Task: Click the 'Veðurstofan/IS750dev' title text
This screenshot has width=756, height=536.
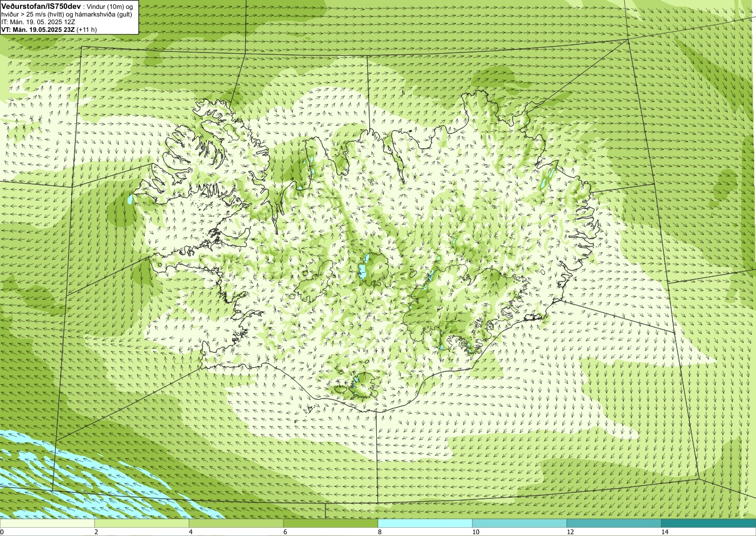Action: click(41, 6)
